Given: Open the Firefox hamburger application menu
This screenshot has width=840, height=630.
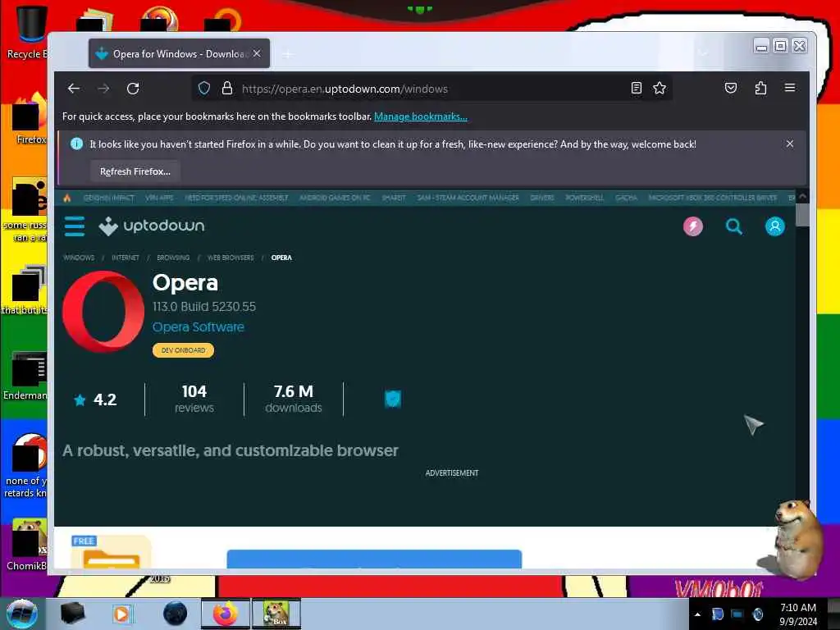Looking at the screenshot, I should [790, 88].
